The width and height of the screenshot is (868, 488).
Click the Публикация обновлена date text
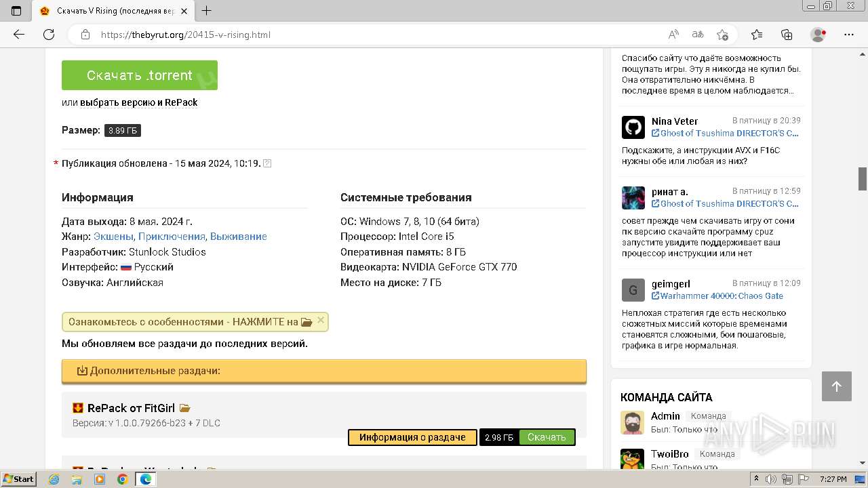(x=161, y=163)
